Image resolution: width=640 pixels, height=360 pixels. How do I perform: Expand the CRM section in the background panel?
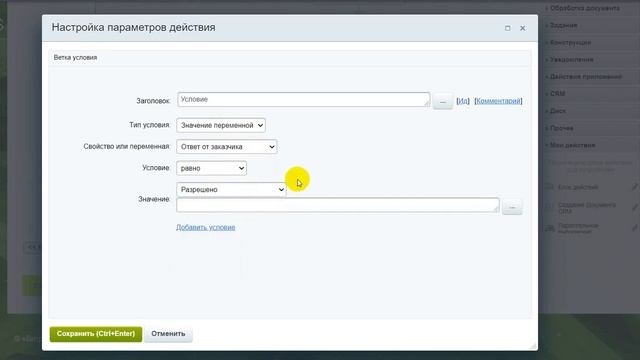pos(557,94)
